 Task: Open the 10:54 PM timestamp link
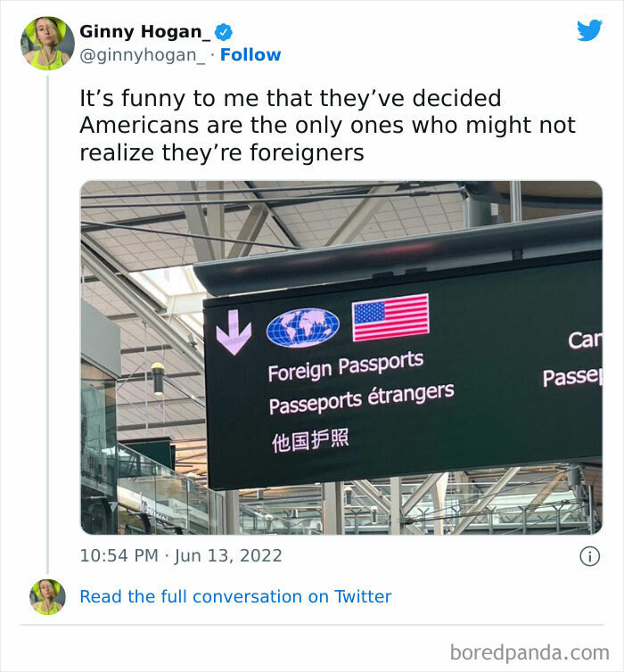click(x=120, y=556)
